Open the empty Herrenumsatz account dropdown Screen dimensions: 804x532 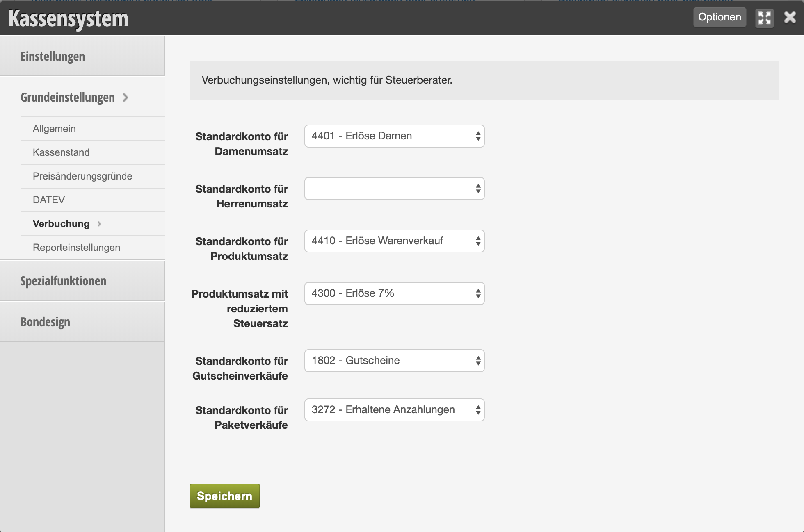pos(394,189)
